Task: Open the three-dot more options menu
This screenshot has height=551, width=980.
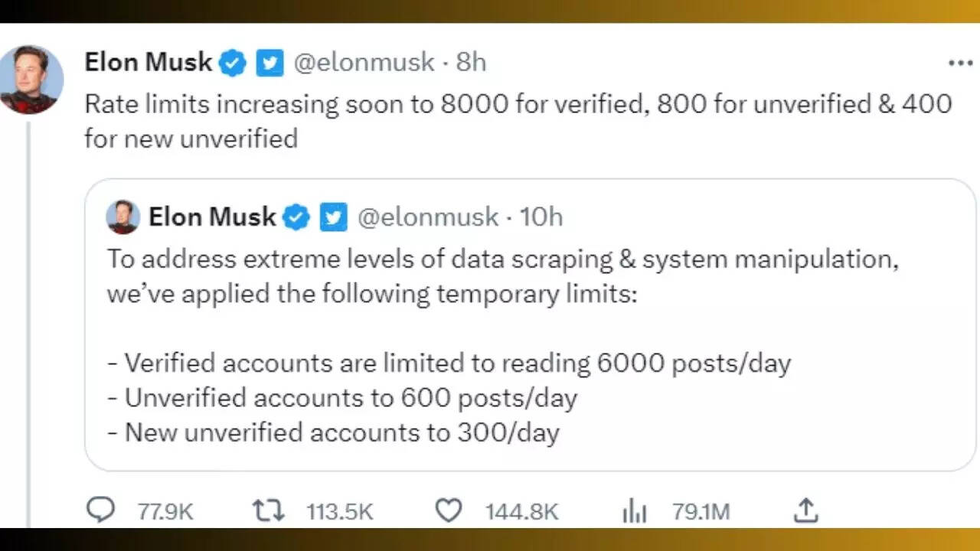Action: [x=960, y=64]
